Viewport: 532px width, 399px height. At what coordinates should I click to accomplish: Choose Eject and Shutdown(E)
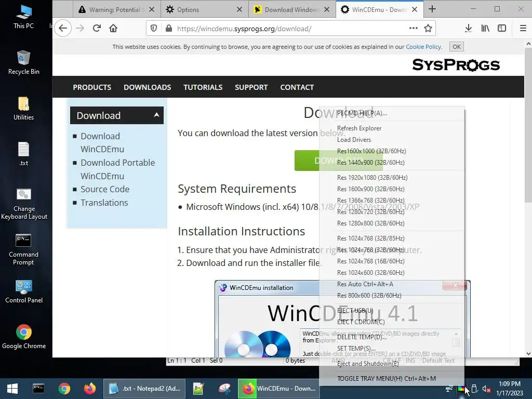(392, 363)
